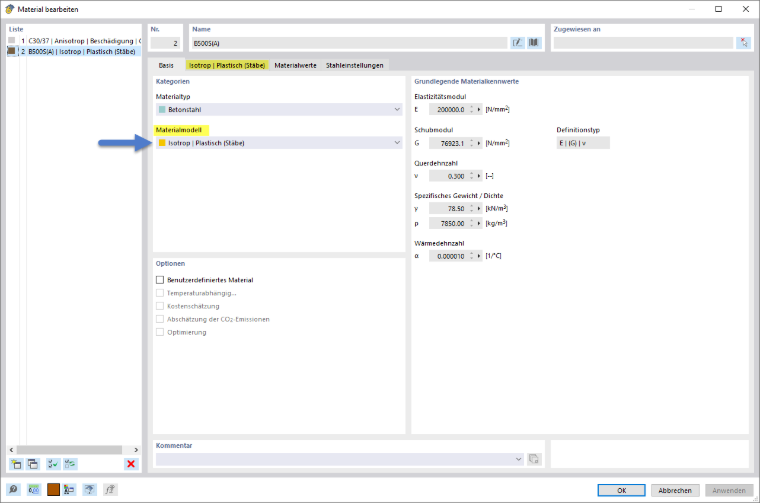Open the Kommentar dropdown
The height and width of the screenshot is (503, 760).
(340, 459)
